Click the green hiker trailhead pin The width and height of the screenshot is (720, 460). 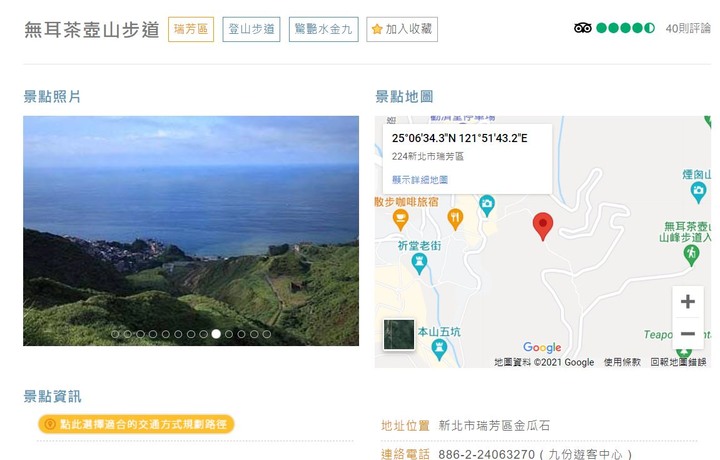(x=691, y=255)
